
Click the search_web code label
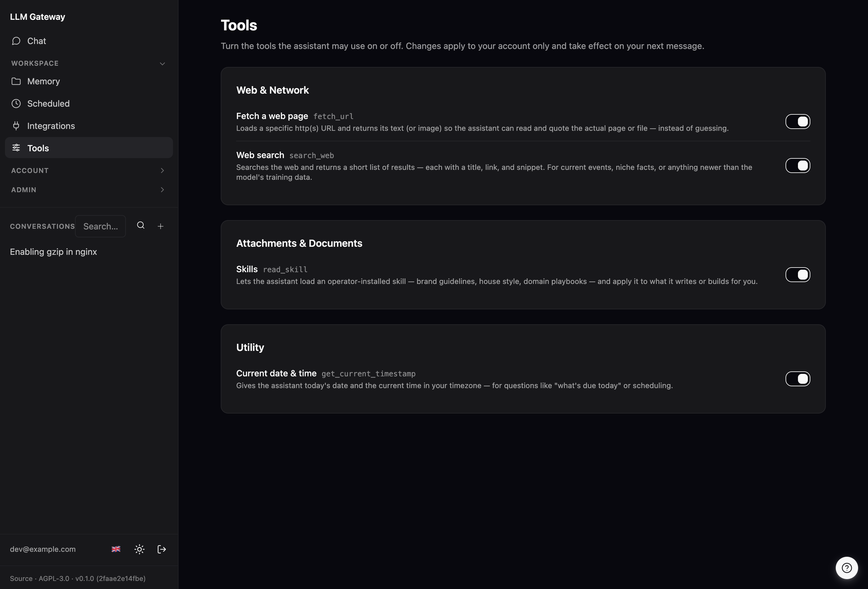pyautogui.click(x=312, y=155)
